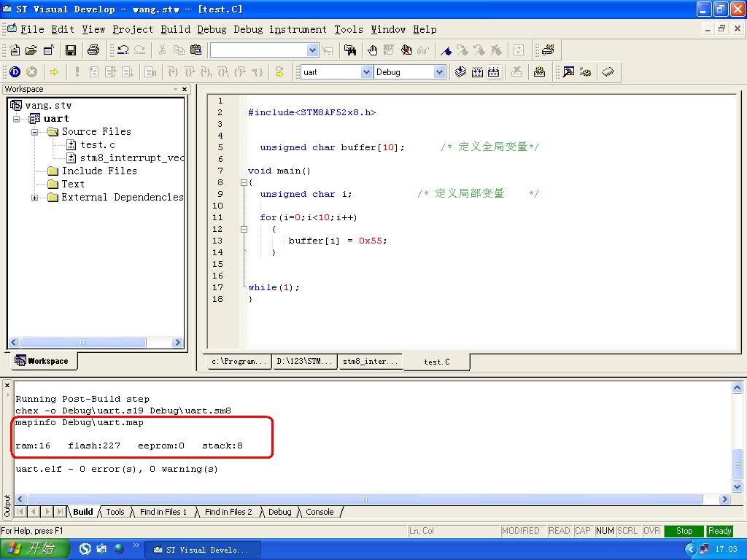Click the close-workspace window icon
Screen dimensions: 747x560
pyautogui.click(x=48, y=50)
